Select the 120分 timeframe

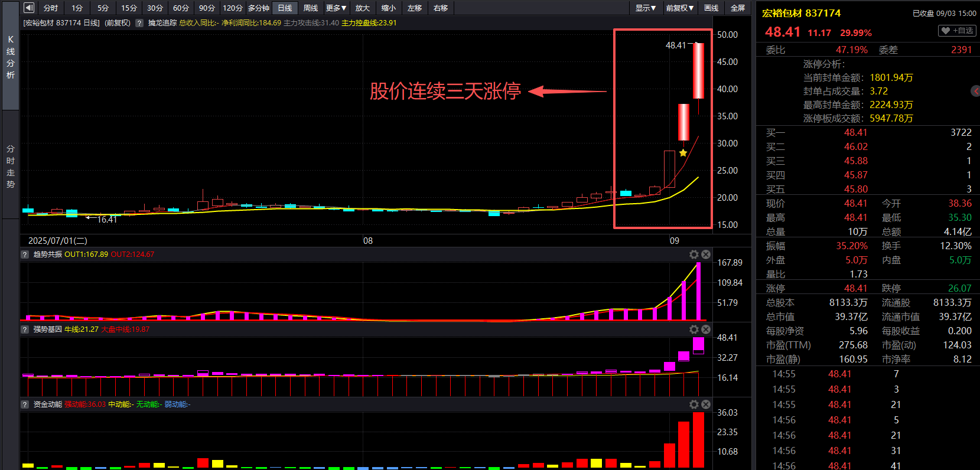[x=233, y=8]
